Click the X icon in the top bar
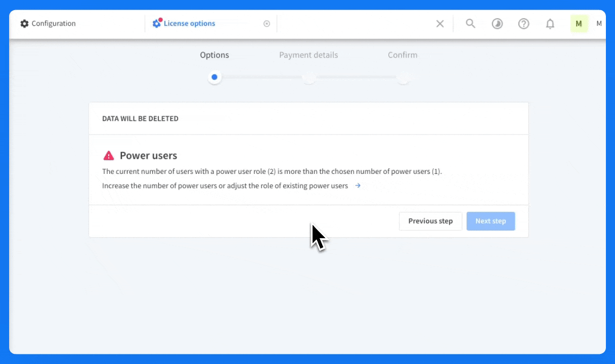Viewport: 615px width, 364px height. tap(440, 24)
